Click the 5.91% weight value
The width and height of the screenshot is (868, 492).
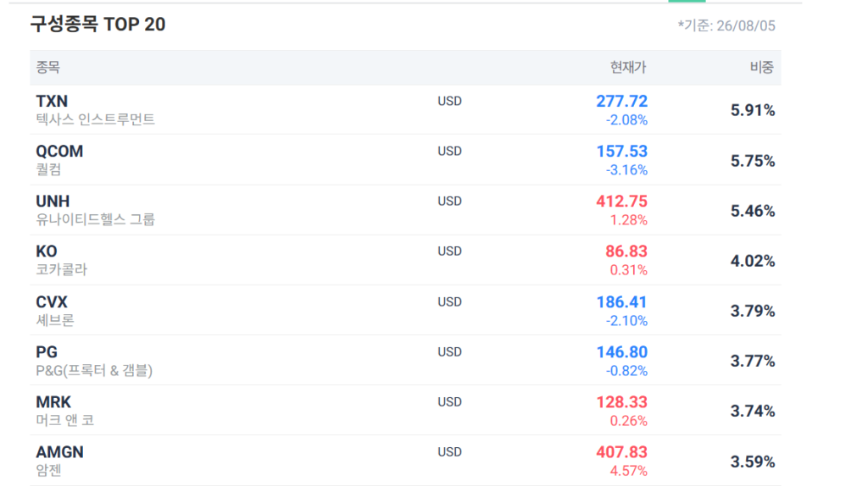coord(753,111)
